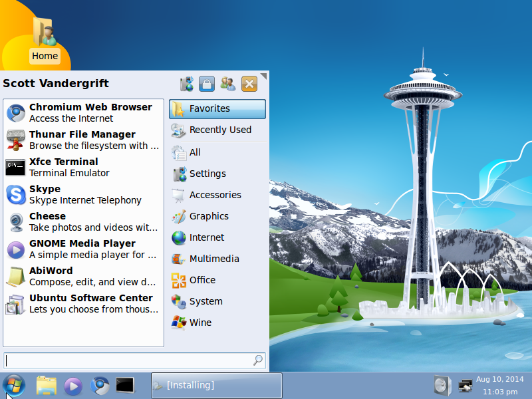Open Thunar File Manager
The height and width of the screenshot is (399, 532).
point(80,139)
